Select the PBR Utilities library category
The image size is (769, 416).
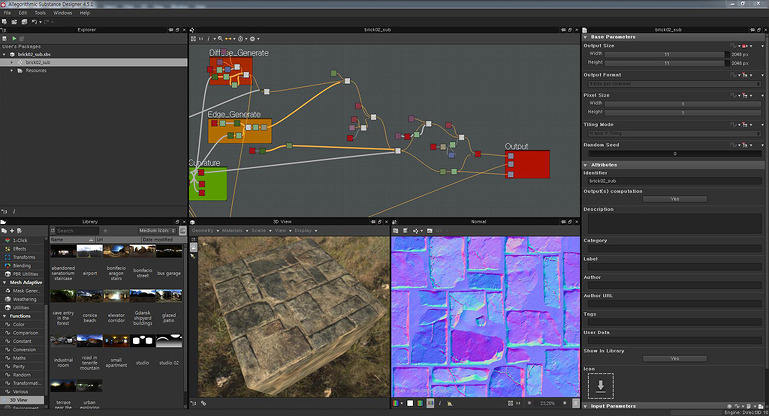[x=25, y=274]
